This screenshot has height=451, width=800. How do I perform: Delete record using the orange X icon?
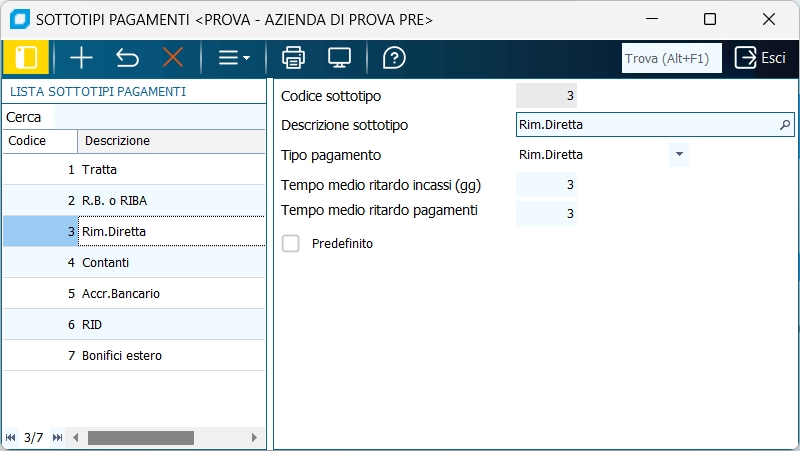(173, 58)
